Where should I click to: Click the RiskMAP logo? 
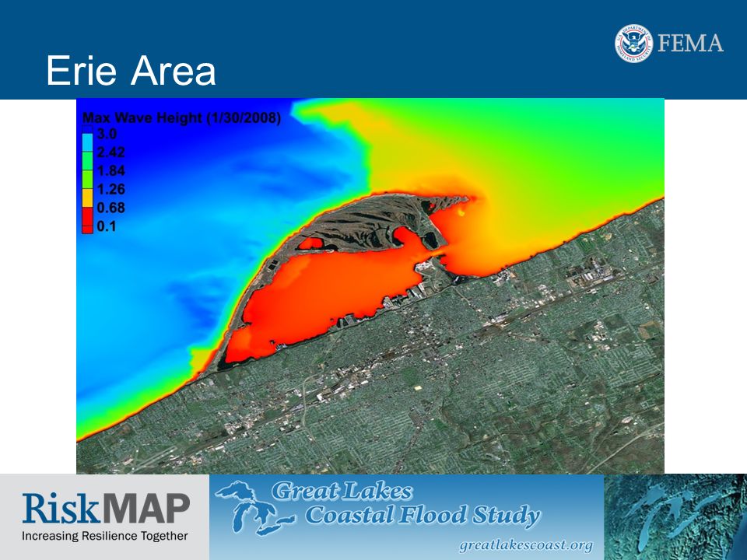106,508
